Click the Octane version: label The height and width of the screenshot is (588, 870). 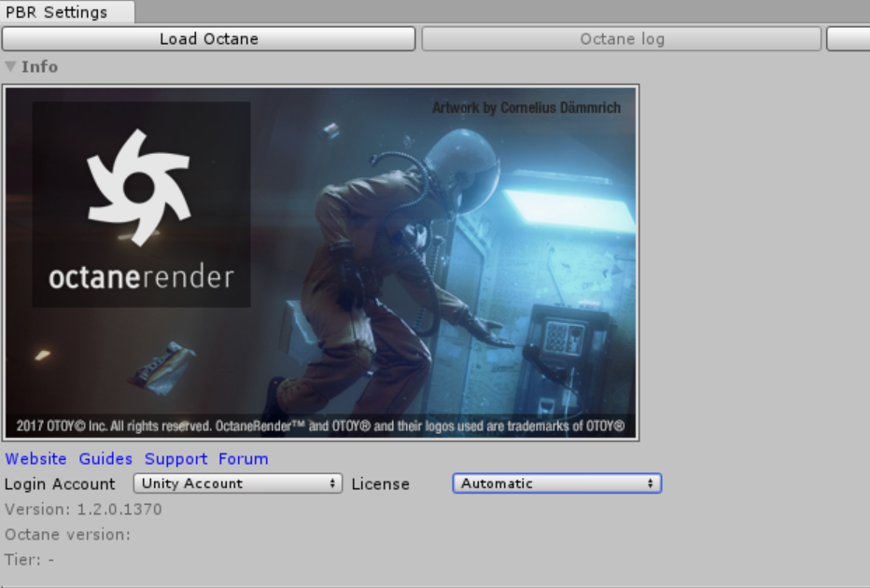click(68, 535)
